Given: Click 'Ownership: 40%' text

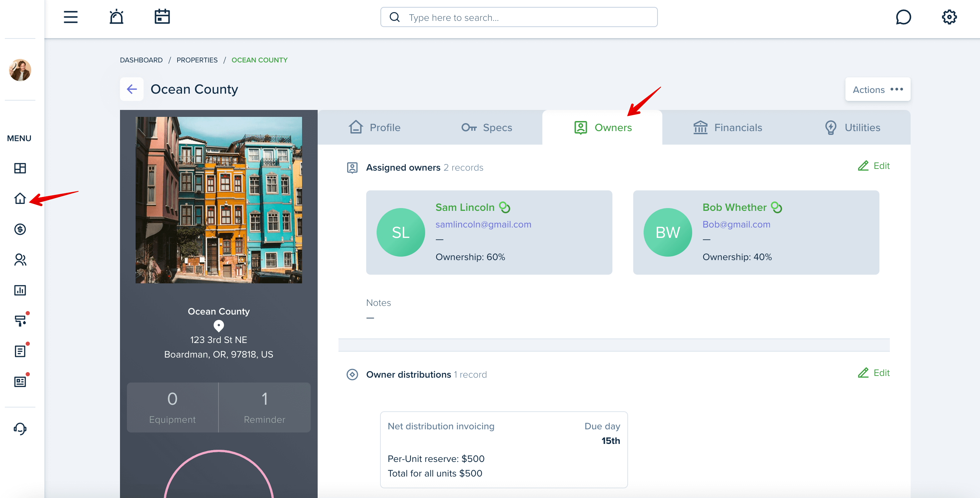Looking at the screenshot, I should click(737, 257).
